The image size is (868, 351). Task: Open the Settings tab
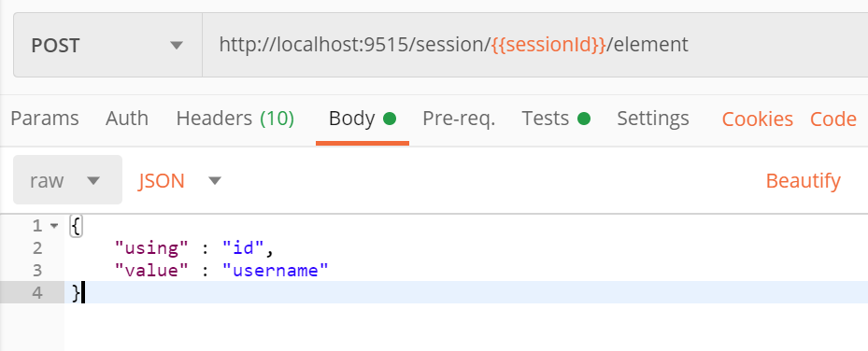click(653, 119)
